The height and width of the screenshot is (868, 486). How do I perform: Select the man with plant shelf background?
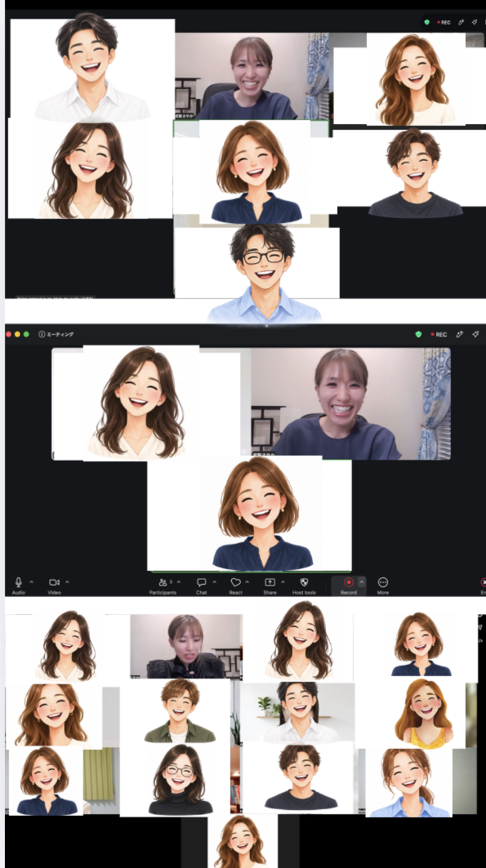click(x=297, y=713)
